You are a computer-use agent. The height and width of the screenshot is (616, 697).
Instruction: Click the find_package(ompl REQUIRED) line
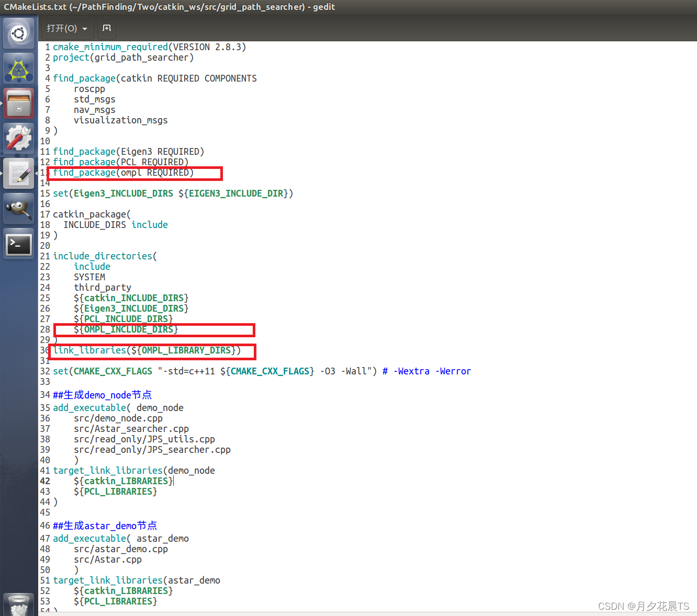click(x=123, y=173)
